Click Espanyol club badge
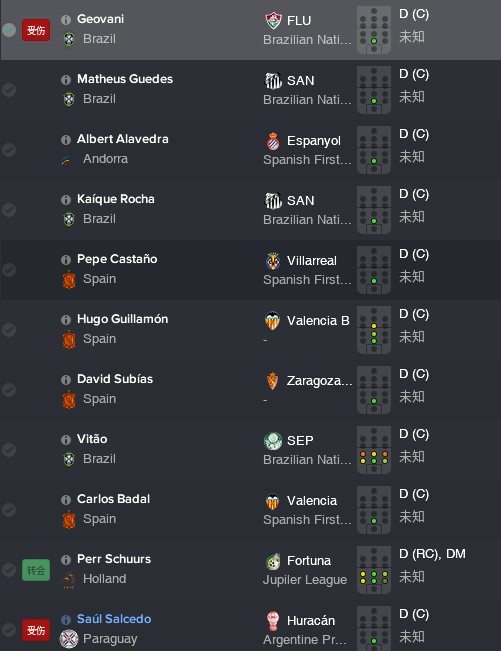The width and height of the screenshot is (501, 651). pyautogui.click(x=273, y=141)
